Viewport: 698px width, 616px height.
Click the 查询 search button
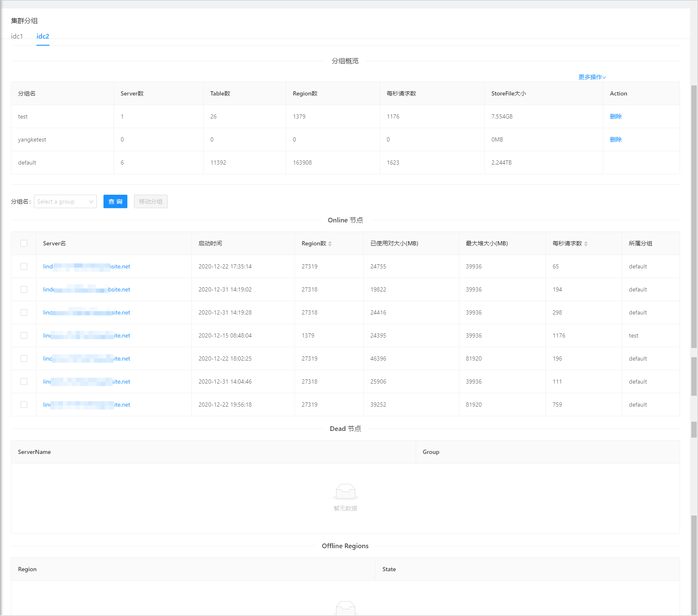click(115, 201)
